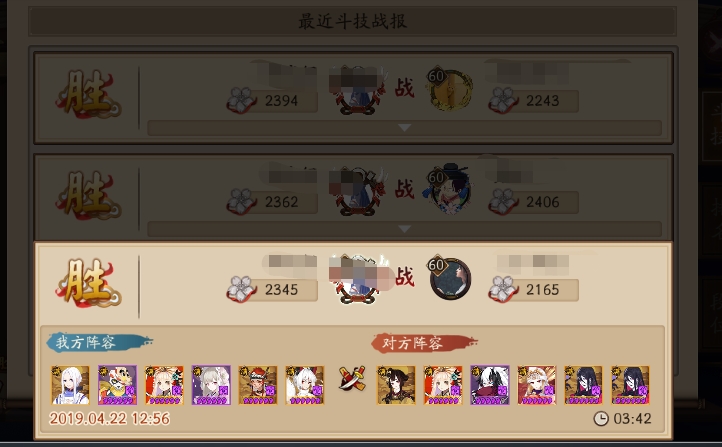Expand the first battle record with the arrow

404,128
